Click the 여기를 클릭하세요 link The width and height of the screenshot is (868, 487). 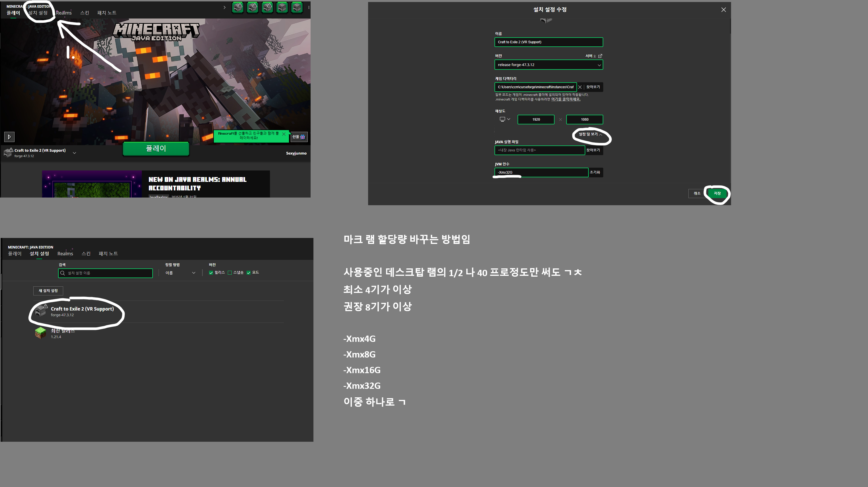[x=565, y=99]
